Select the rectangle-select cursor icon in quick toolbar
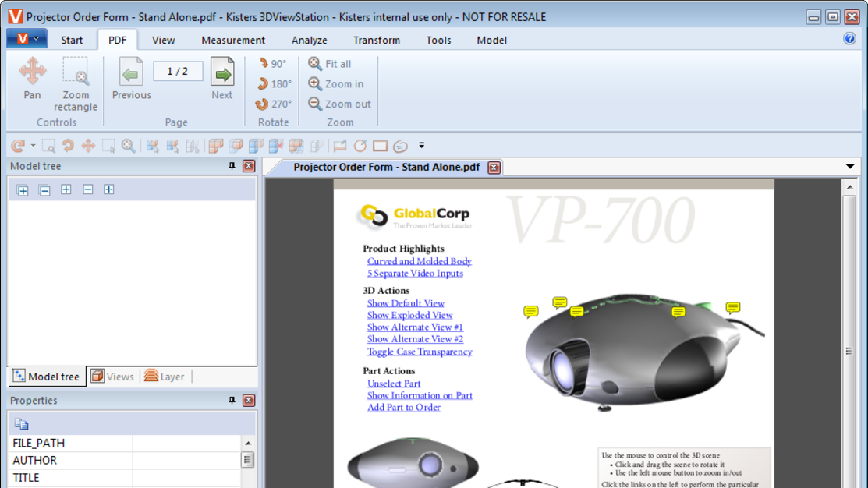Screen dimensions: 868x488 pos(108,146)
